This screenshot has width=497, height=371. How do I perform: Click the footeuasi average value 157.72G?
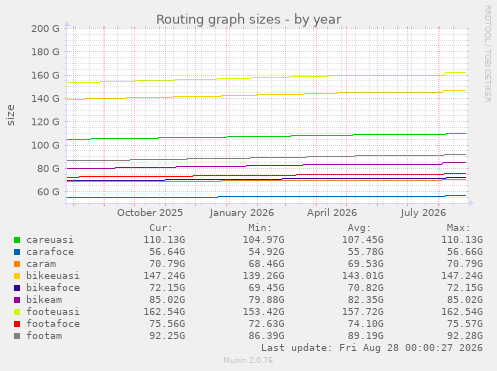tap(363, 312)
